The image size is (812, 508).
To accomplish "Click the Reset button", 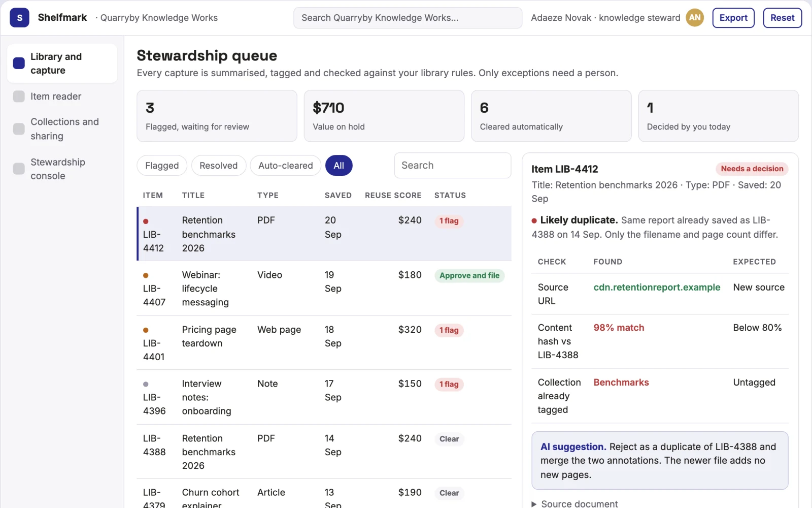I will pos(782,18).
